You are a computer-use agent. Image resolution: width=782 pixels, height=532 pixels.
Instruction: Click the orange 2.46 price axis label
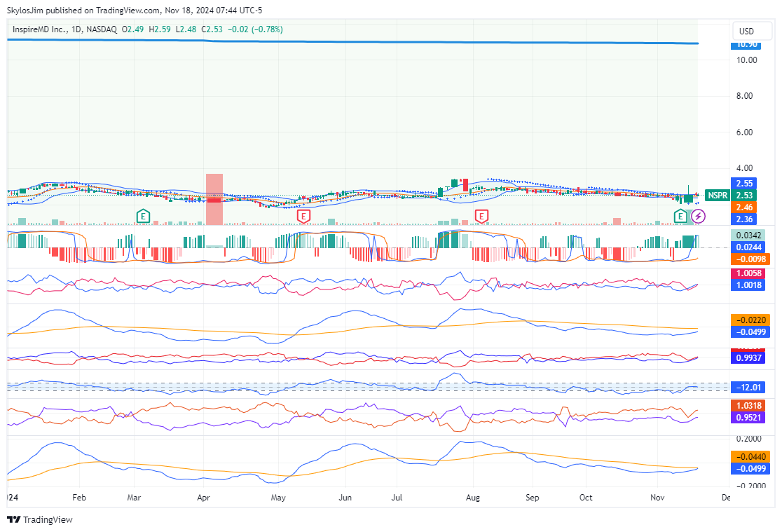tap(744, 207)
